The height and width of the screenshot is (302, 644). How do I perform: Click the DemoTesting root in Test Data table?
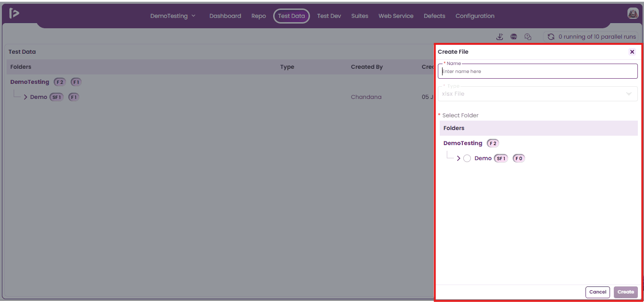(30, 82)
